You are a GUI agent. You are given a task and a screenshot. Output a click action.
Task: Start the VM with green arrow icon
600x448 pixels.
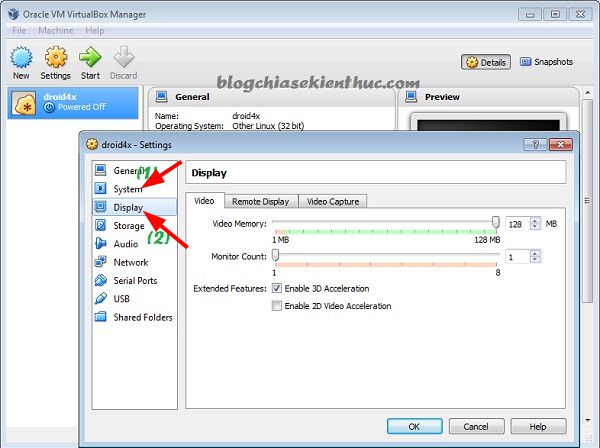pos(90,57)
